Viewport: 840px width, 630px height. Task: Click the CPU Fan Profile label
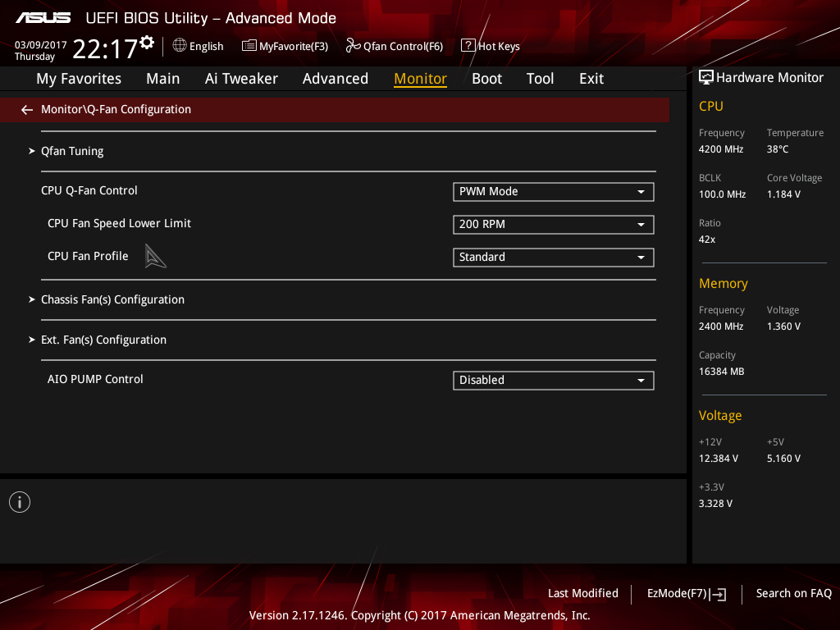click(x=88, y=256)
